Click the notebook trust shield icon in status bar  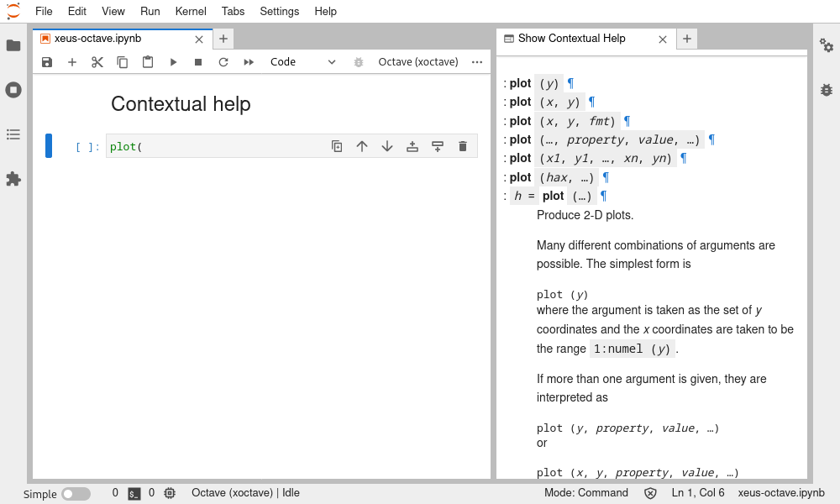point(650,493)
